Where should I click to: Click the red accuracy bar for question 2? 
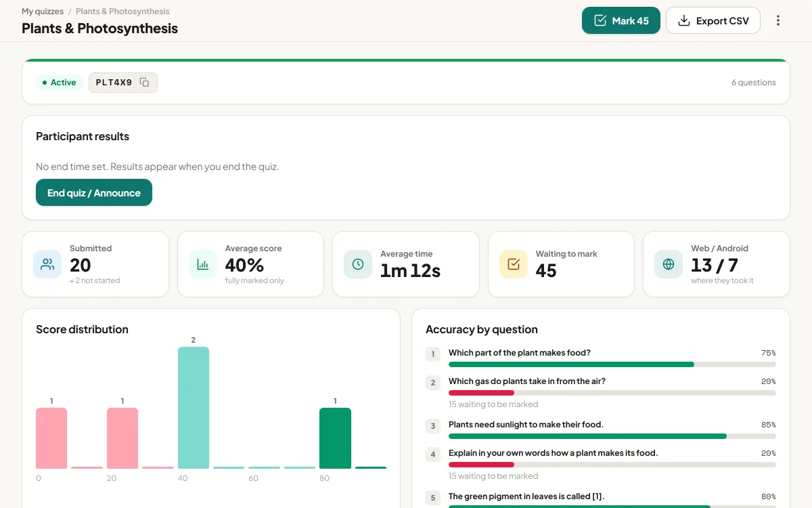pyautogui.click(x=481, y=393)
